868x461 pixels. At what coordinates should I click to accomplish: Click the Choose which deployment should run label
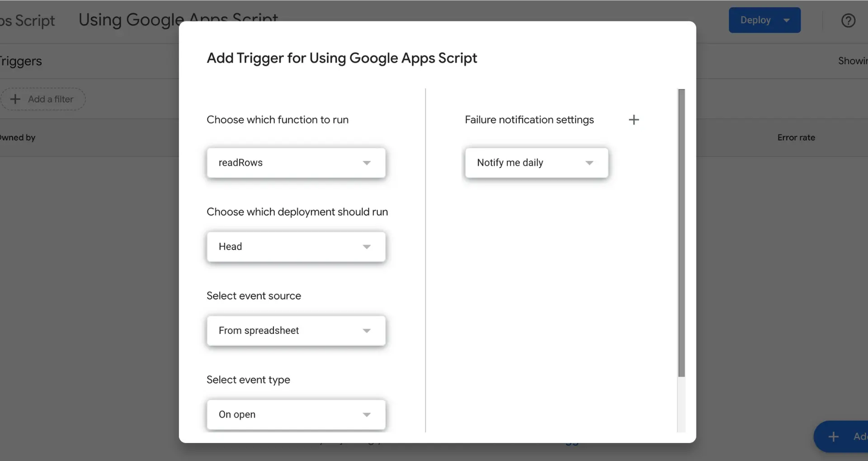tap(297, 212)
